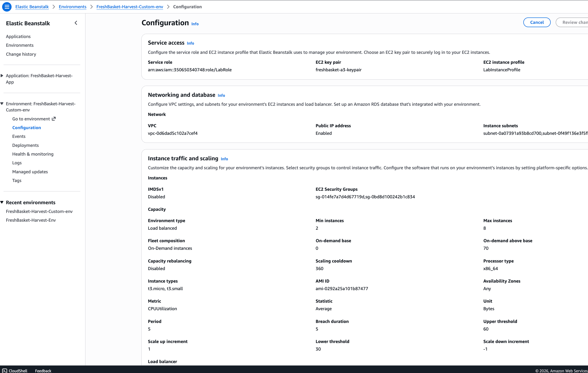
Task: Click the Load balancer subheading
Action: click(162, 361)
